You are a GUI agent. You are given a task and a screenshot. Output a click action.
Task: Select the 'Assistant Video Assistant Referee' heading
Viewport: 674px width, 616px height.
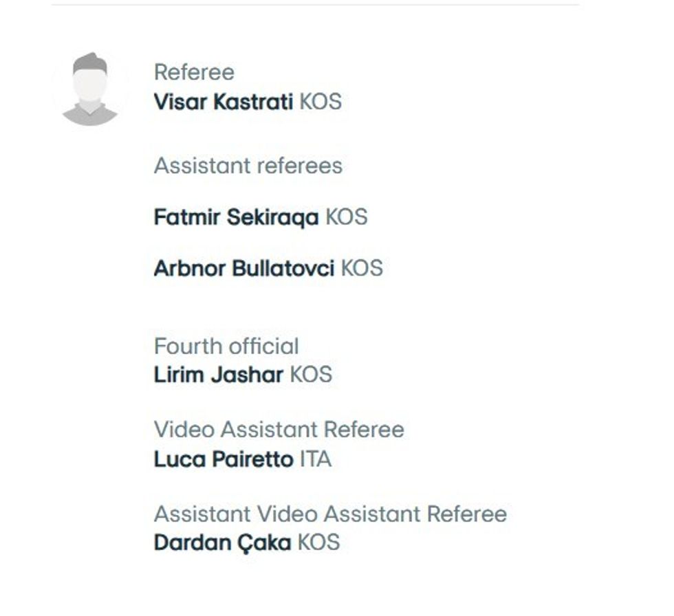[x=330, y=514]
